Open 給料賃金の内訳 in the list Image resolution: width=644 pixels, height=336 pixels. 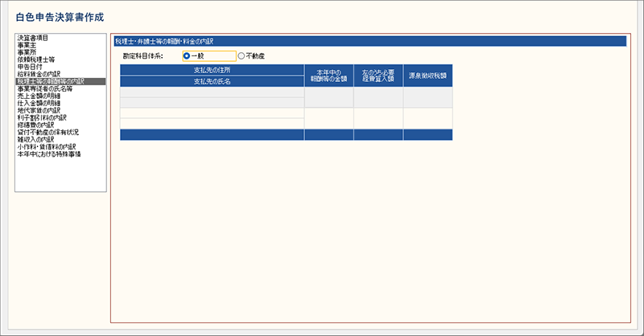pyautogui.click(x=39, y=74)
